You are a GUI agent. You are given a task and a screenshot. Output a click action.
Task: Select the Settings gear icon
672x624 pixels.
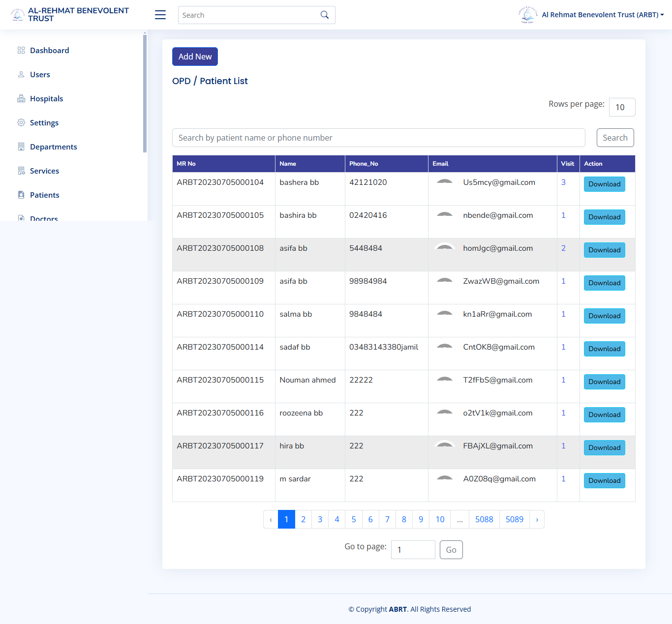pos(21,122)
